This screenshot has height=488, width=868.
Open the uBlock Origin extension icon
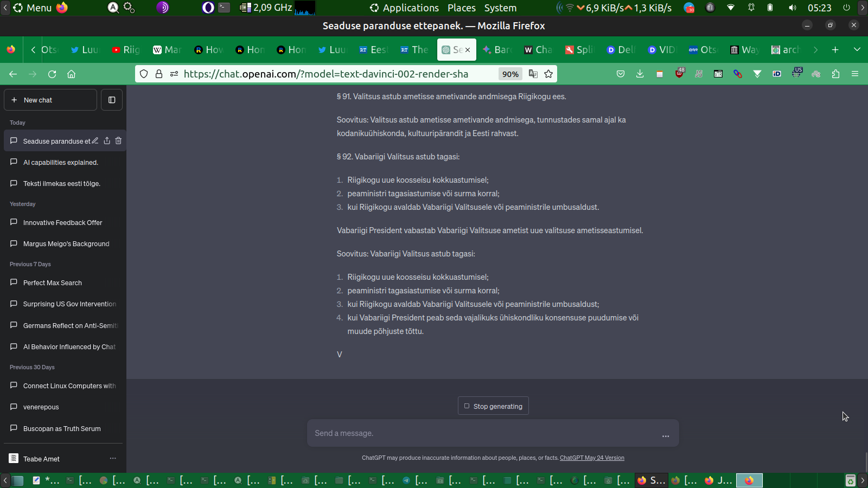click(x=679, y=73)
